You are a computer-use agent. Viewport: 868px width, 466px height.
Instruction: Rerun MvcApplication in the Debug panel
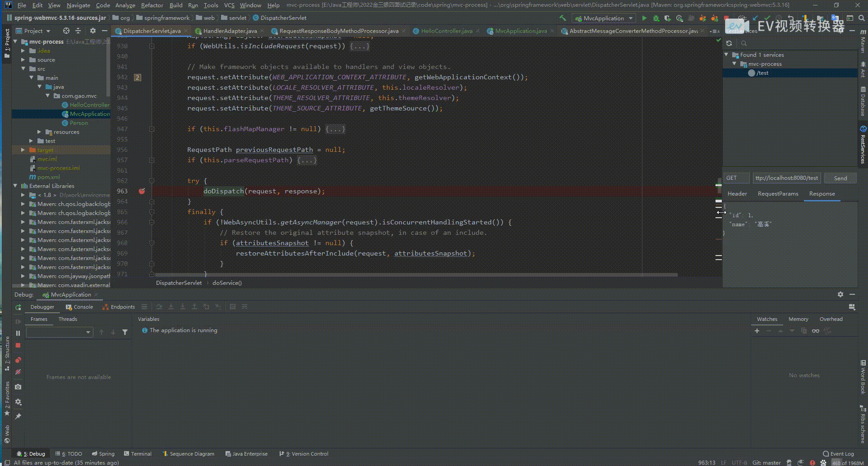18,307
